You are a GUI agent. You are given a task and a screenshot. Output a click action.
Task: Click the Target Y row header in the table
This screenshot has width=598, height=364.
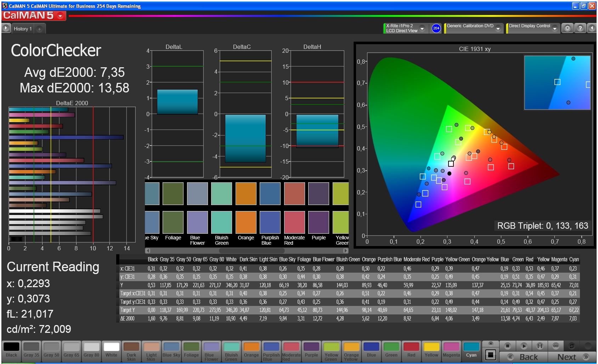coord(128,310)
